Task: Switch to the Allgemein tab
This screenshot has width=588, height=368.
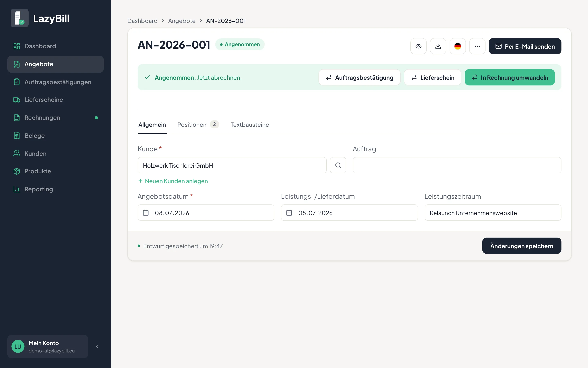Action: coord(152,125)
